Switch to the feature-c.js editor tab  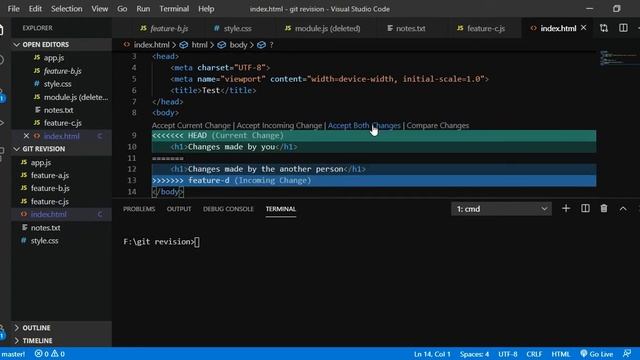click(481, 28)
